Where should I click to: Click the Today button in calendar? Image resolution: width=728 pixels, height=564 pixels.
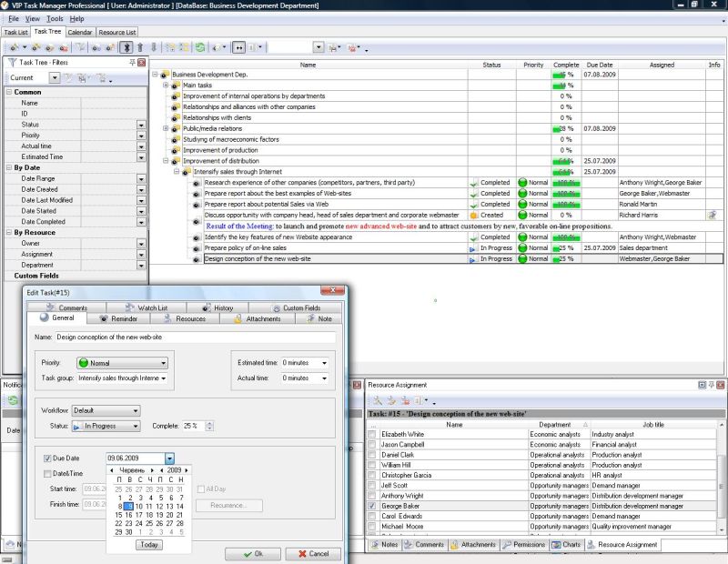click(149, 545)
